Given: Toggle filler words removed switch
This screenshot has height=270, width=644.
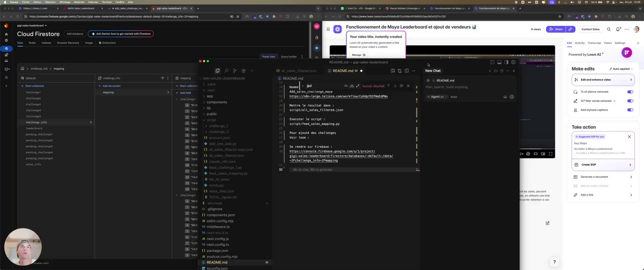Looking at the screenshot, I should coord(630,101).
